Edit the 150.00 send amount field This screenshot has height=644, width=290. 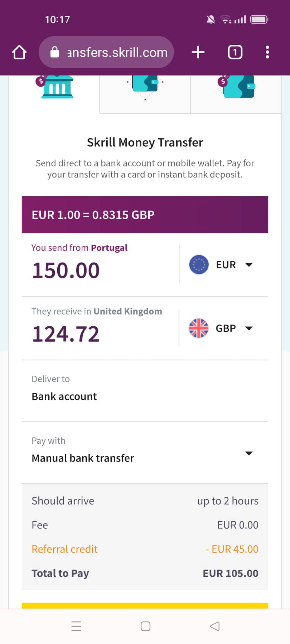click(66, 270)
